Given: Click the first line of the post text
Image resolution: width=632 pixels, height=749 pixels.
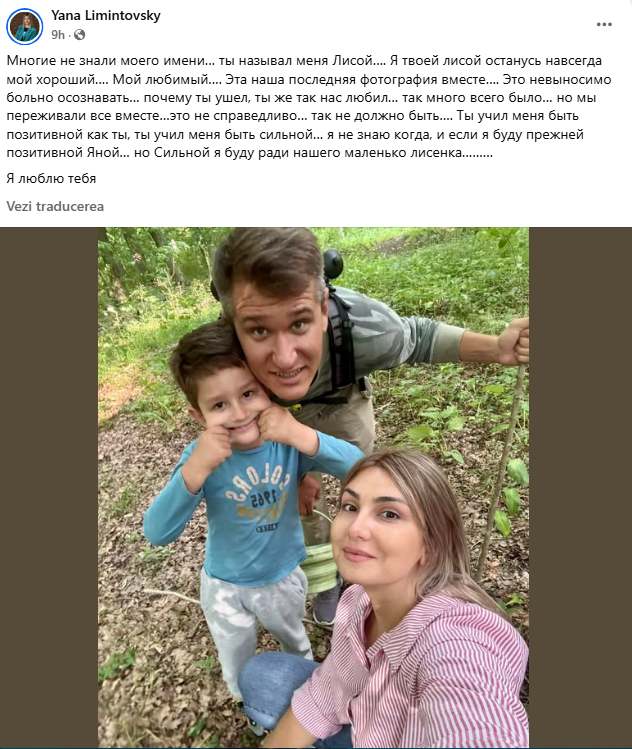Looking at the screenshot, I should pyautogui.click(x=300, y=61).
